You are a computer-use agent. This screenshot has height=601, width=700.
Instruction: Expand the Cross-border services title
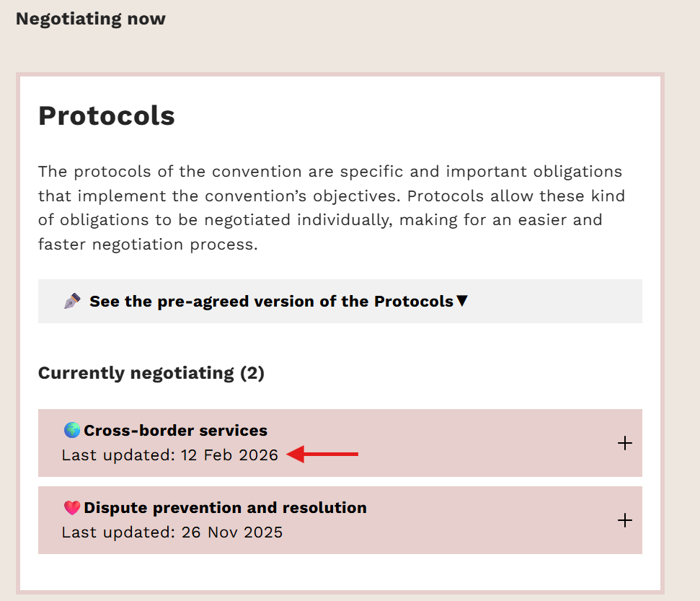(175, 431)
